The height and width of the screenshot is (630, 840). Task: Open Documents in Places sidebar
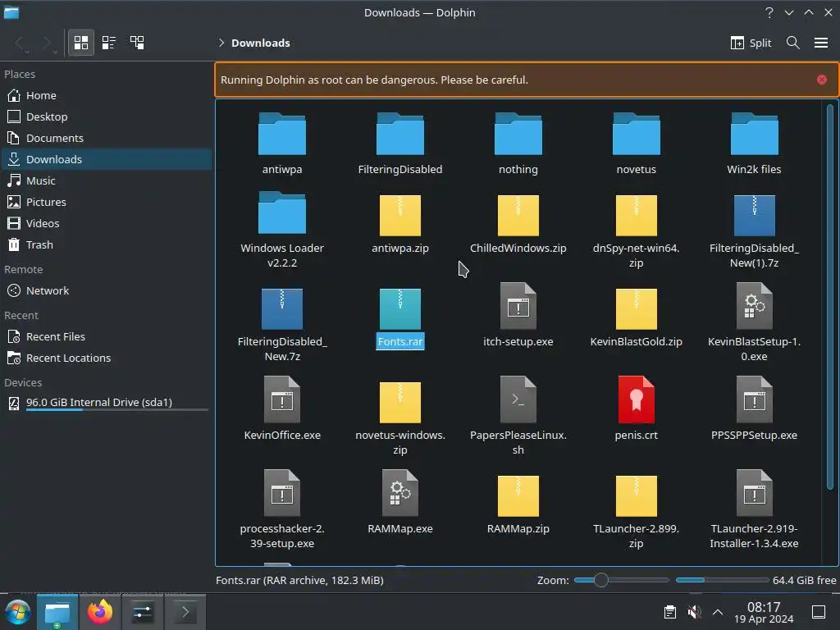tap(106, 138)
